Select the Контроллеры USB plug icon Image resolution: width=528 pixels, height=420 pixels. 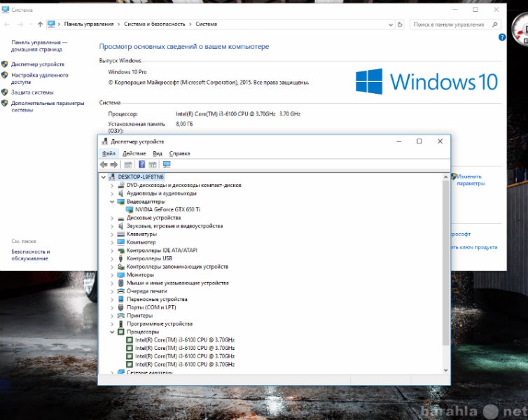[121, 258]
